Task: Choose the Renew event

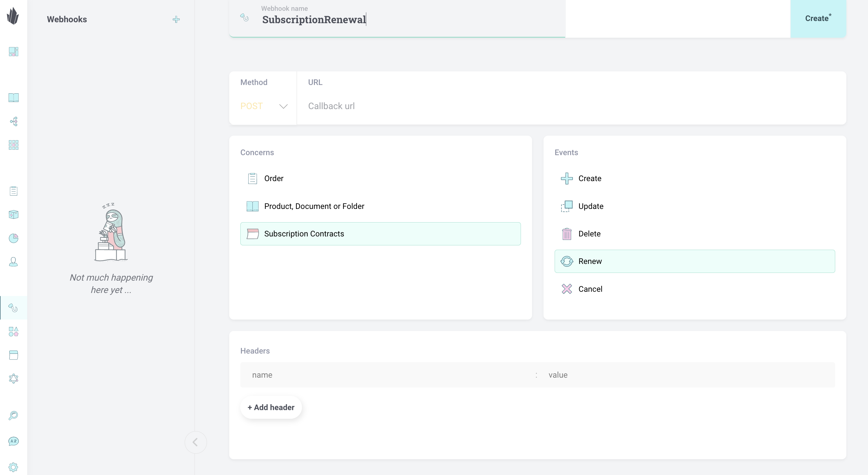Action: (x=694, y=261)
